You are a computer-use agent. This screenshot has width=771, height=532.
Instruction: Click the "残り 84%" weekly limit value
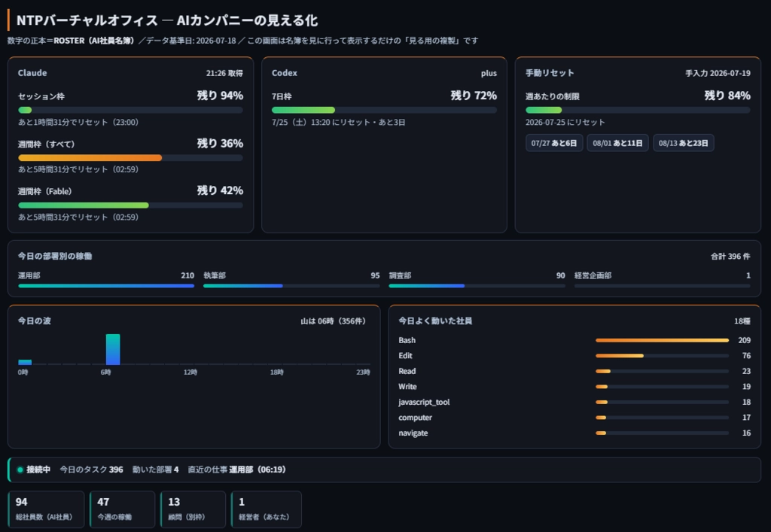click(x=727, y=96)
